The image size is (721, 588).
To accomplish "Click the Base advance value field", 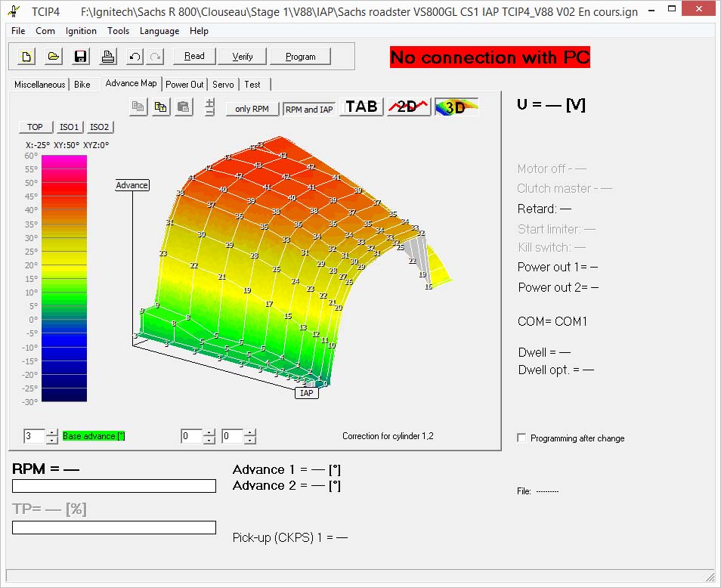I will tap(35, 436).
